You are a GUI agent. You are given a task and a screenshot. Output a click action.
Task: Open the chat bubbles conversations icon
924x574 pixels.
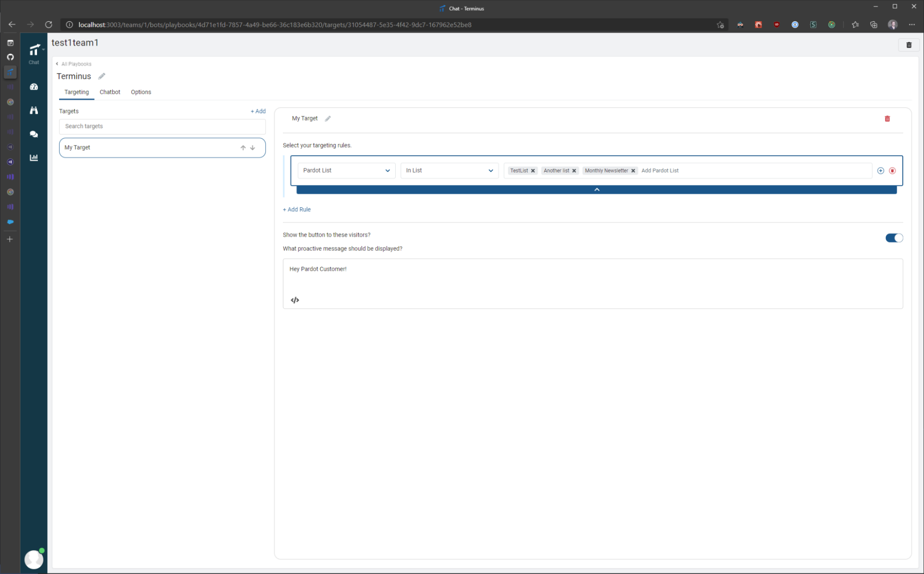coord(34,134)
